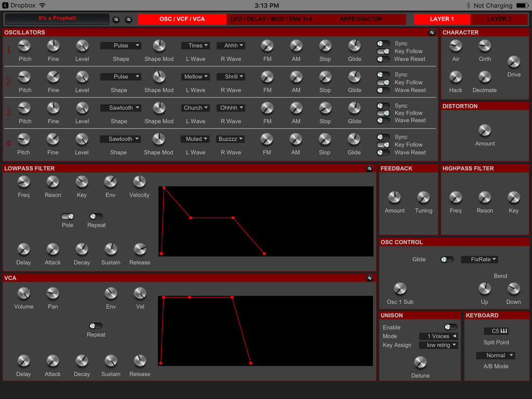This screenshot has width=532, height=399.
Task: Enable Sync on oscillator 1
Action: [383, 44]
